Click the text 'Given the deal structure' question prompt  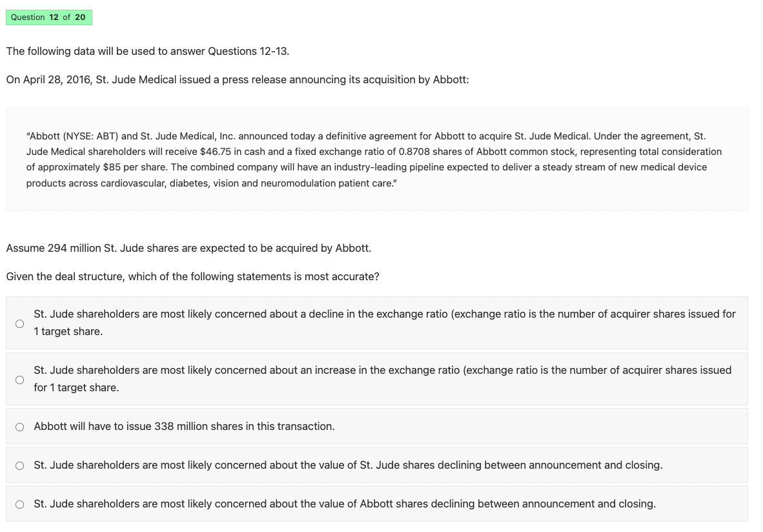(x=191, y=276)
